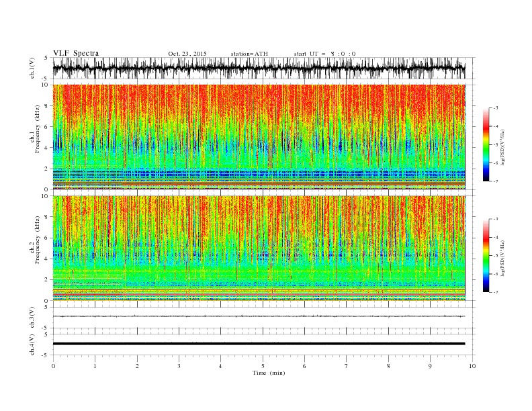
Task: Click the time-axis tick label "5"
Action: [263, 366]
